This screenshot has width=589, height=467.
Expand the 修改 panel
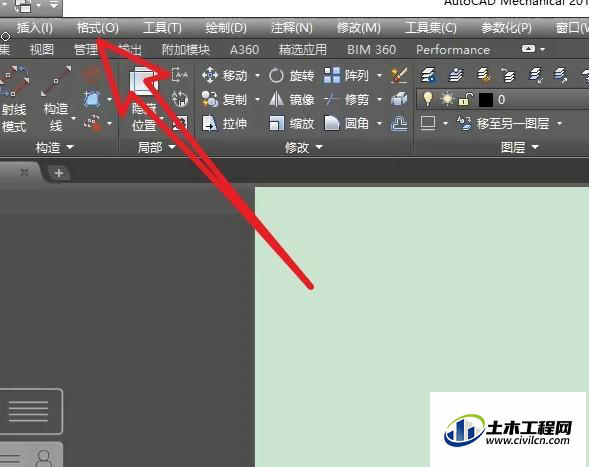coord(304,147)
